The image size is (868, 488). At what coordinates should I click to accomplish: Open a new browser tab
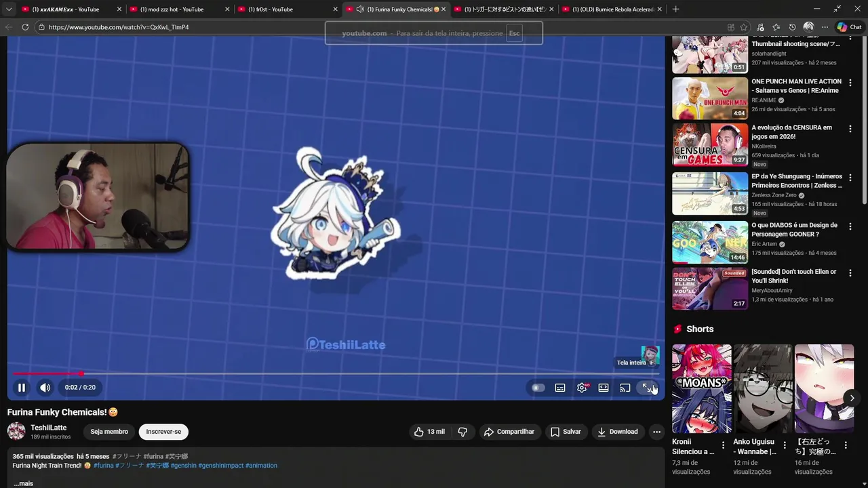tap(675, 9)
